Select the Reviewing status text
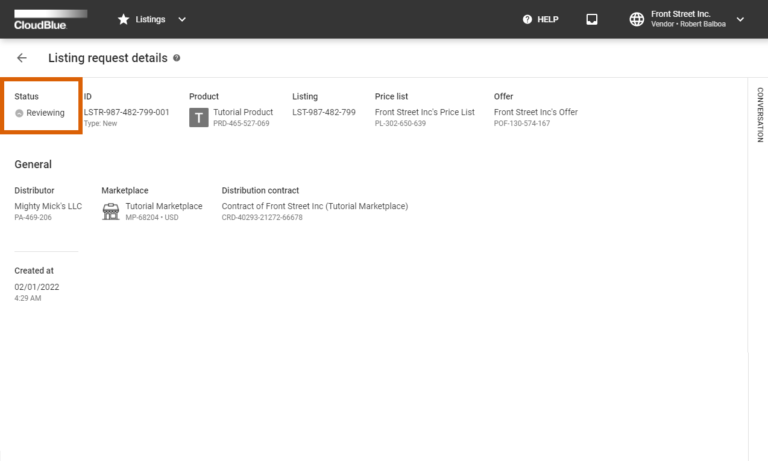 45,113
